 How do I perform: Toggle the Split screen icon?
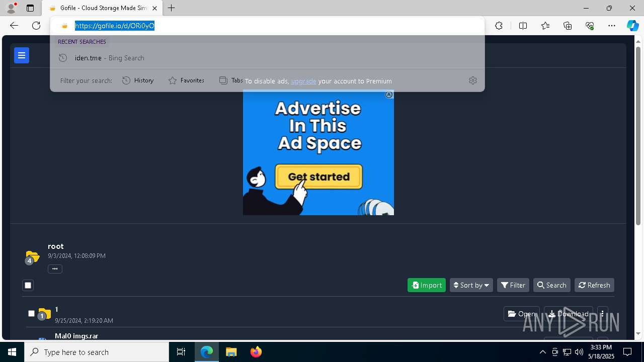point(523,26)
